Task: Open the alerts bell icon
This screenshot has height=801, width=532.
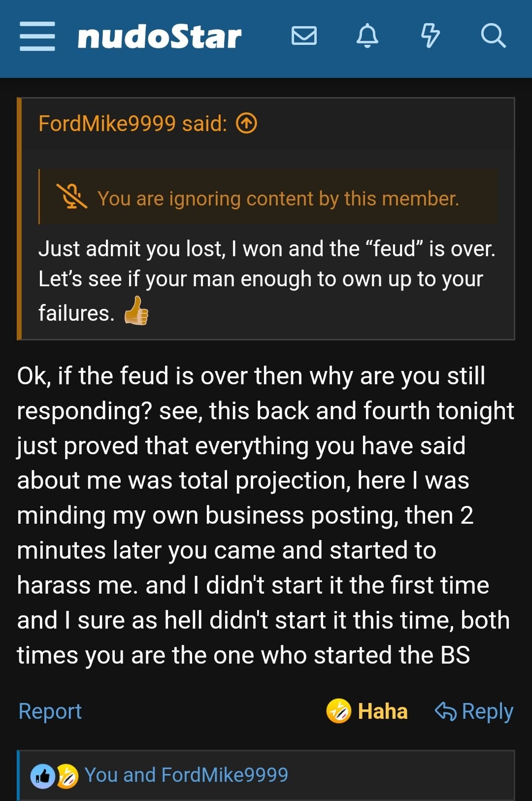Action: pos(367,36)
